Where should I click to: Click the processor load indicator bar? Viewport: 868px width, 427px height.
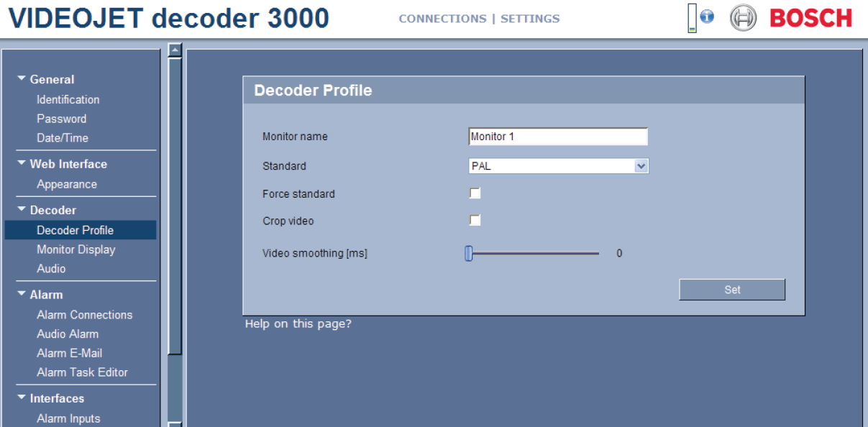(693, 18)
